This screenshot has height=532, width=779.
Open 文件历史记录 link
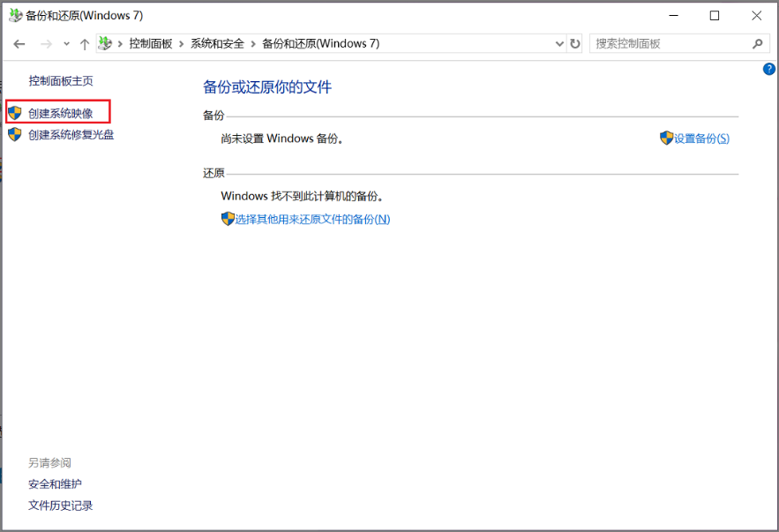pos(61,506)
